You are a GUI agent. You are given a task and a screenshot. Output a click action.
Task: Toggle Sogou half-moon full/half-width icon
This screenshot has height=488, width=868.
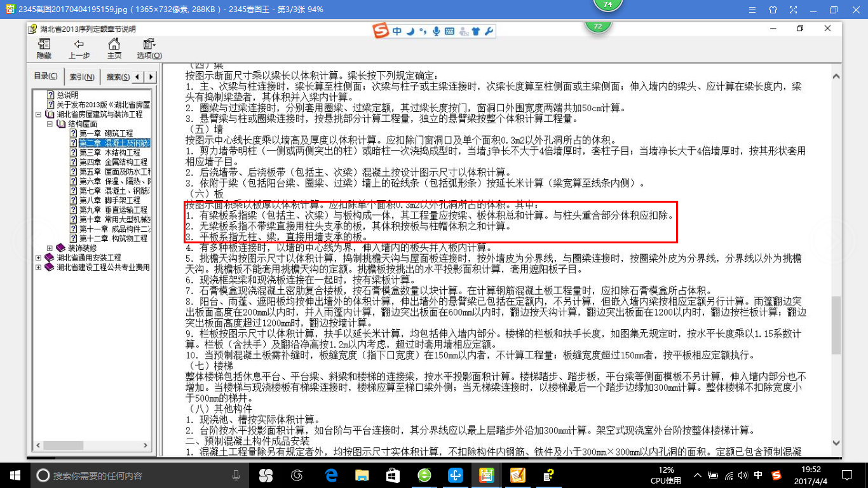point(410,31)
